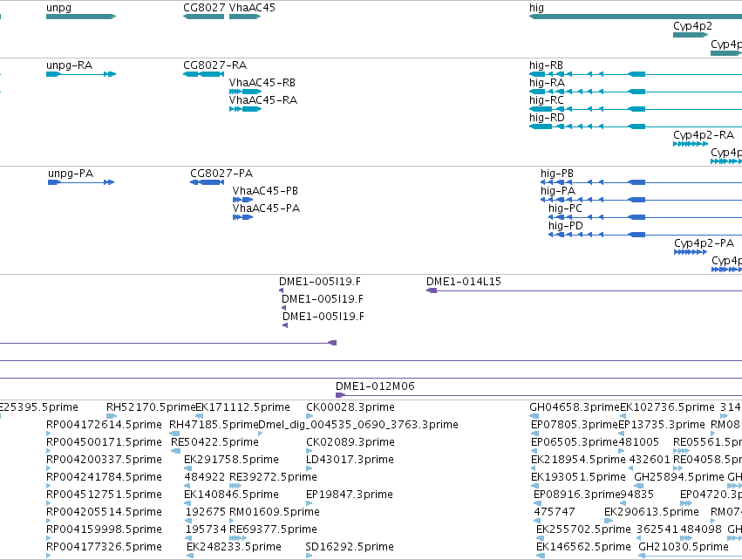Click RP004241784.5prime EST label
Image resolution: width=742 pixels, height=560 pixels.
coord(104,477)
